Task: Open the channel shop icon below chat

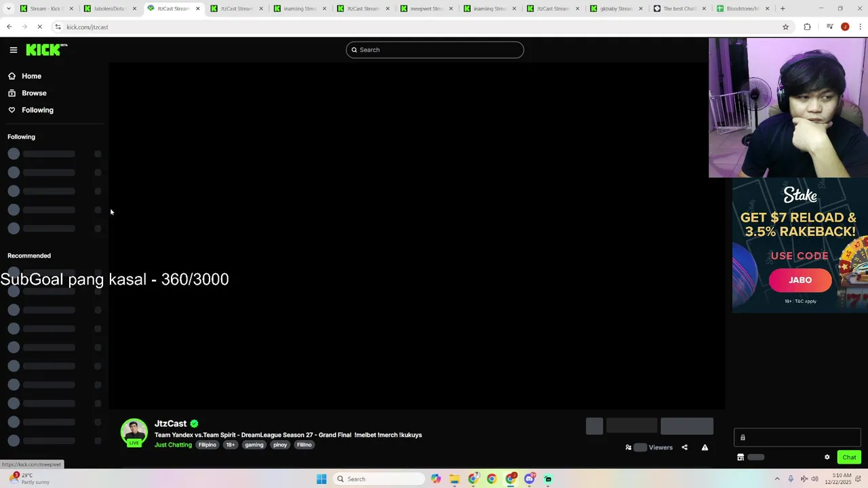Action: 741,457
